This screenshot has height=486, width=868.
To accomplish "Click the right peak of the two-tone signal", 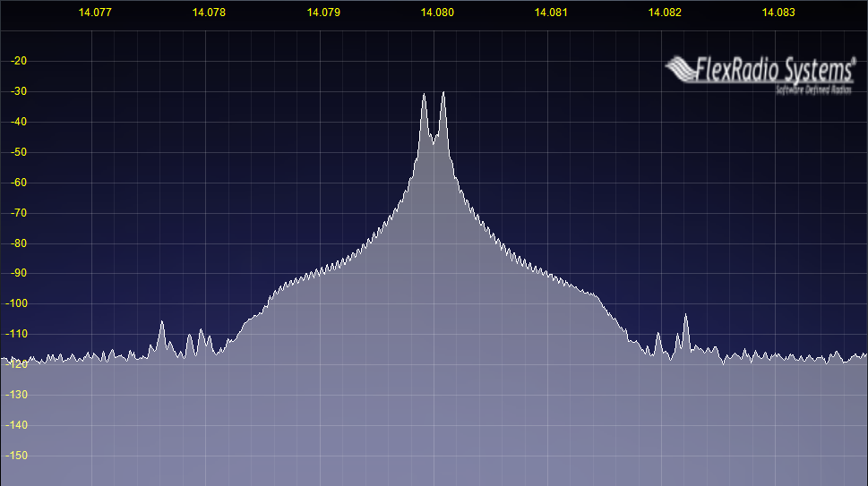I will [443, 93].
